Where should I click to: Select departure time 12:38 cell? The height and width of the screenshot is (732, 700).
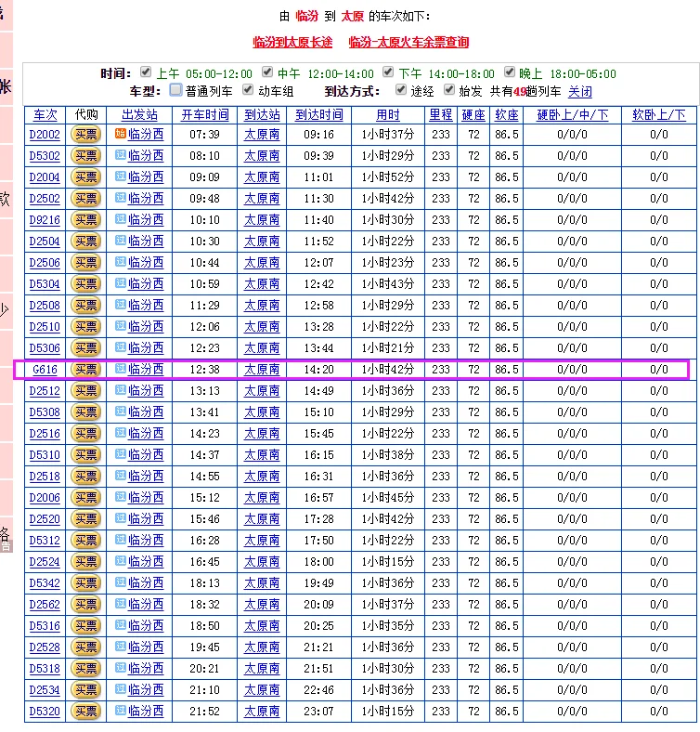(x=204, y=370)
